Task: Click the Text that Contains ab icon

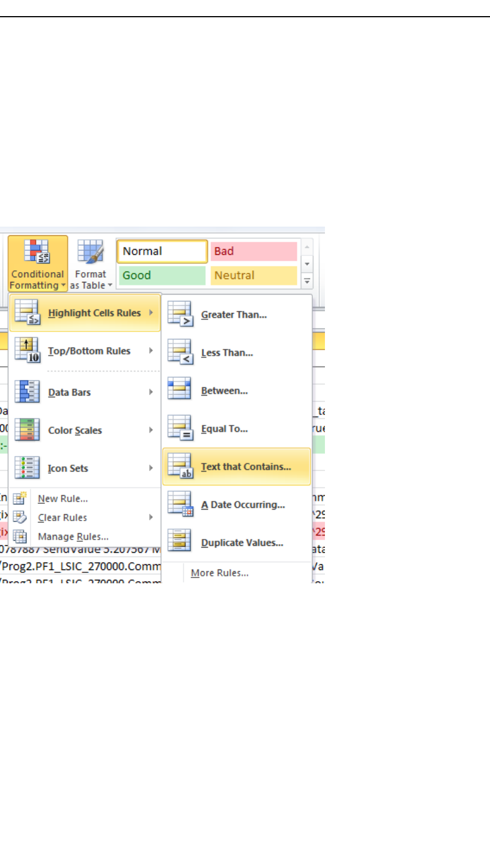Action: point(180,466)
